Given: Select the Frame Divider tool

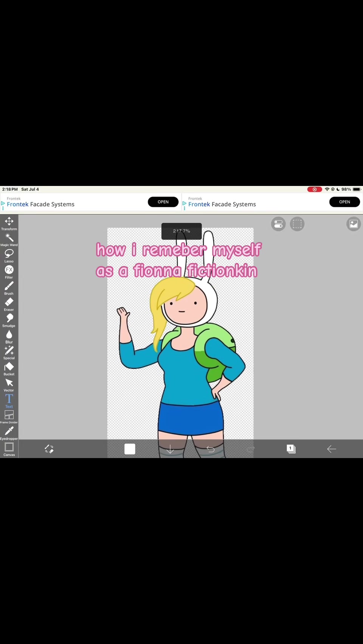Looking at the screenshot, I should pyautogui.click(x=9, y=417).
